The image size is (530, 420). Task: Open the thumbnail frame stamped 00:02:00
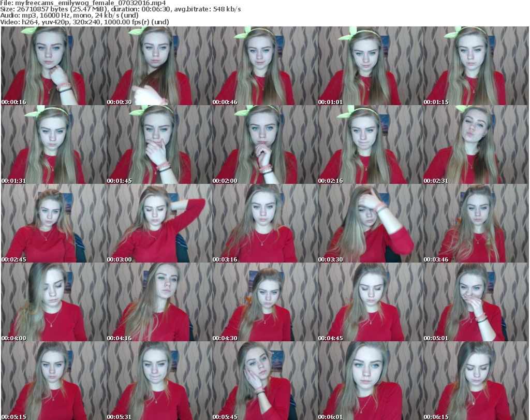click(265, 144)
